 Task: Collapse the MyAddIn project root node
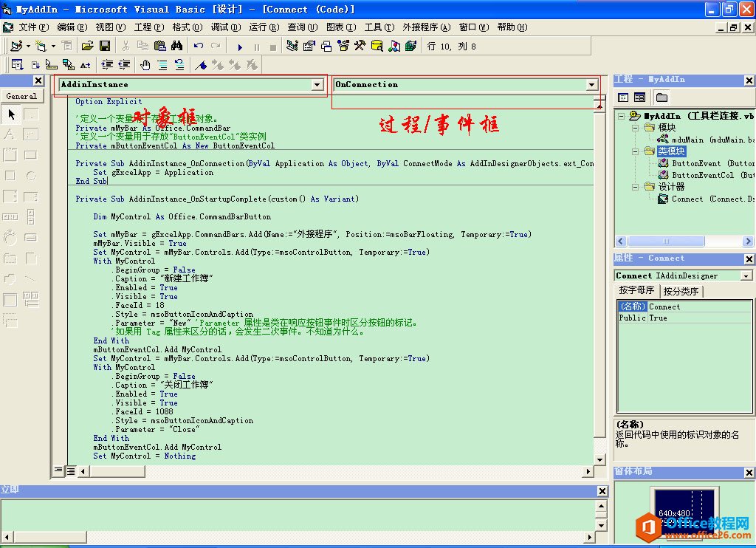(622, 116)
